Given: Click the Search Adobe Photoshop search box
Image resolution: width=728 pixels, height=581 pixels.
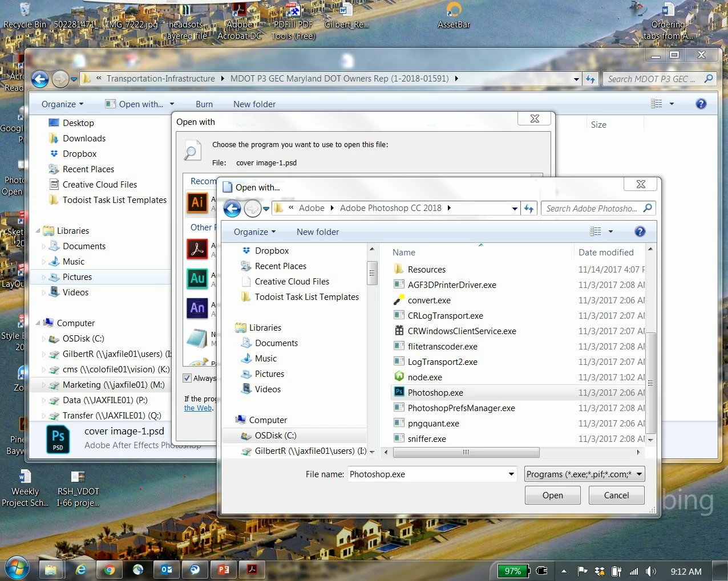Looking at the screenshot, I should [x=597, y=209].
